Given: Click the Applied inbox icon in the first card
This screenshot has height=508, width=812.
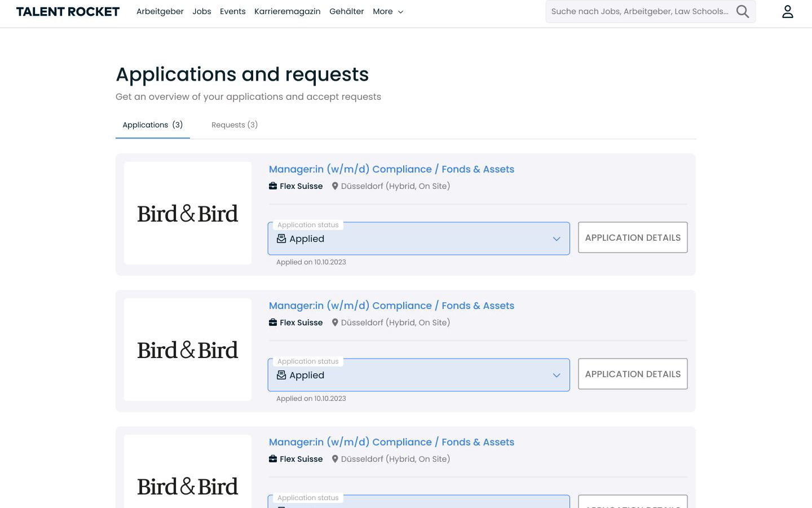Looking at the screenshot, I should click(x=281, y=238).
